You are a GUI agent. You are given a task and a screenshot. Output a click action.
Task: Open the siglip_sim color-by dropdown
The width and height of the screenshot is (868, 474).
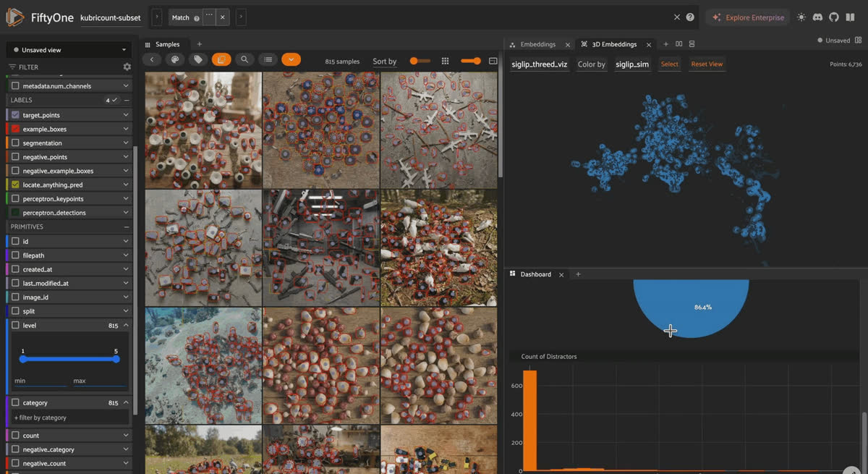pyautogui.click(x=632, y=64)
